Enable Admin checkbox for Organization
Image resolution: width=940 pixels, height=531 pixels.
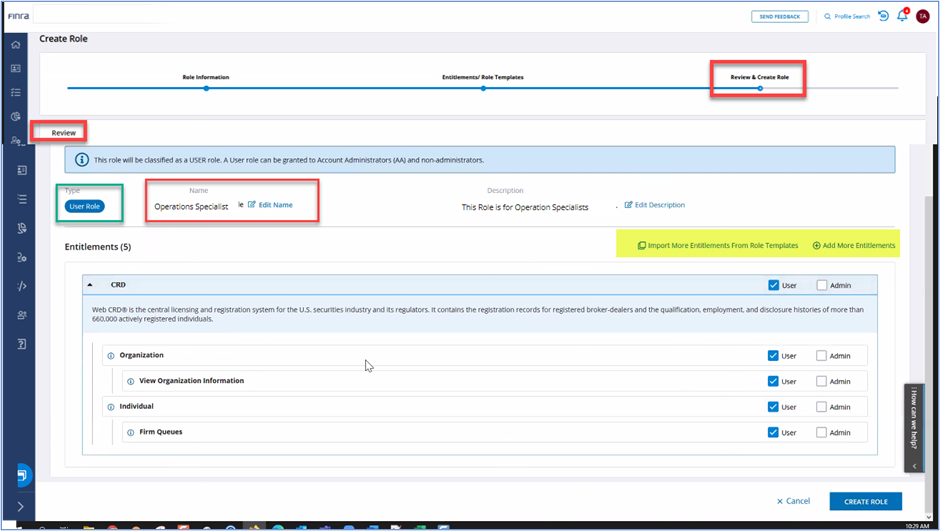coord(822,355)
